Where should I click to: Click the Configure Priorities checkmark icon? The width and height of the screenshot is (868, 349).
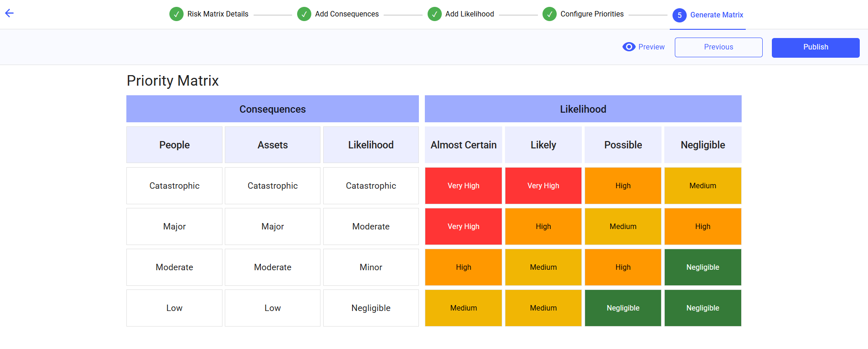click(549, 14)
